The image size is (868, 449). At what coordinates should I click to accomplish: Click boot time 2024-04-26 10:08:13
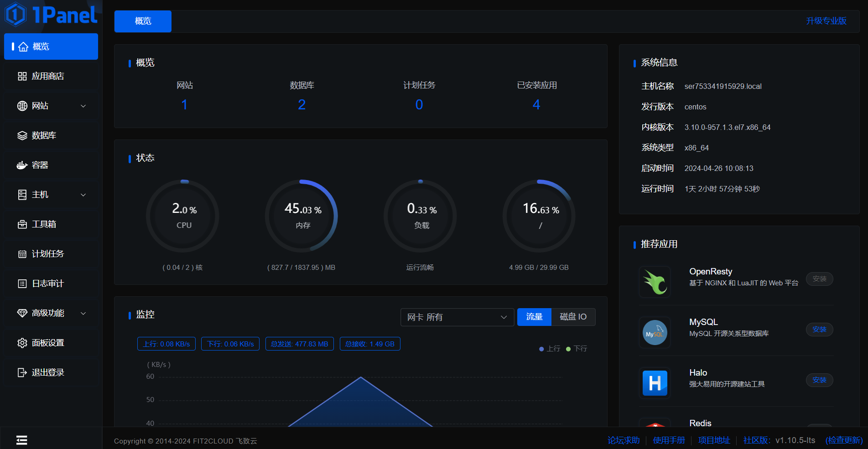click(x=719, y=168)
